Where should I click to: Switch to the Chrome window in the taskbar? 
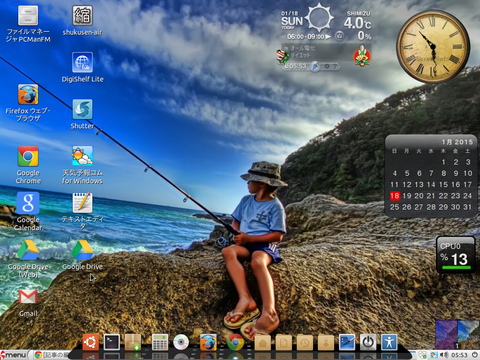52,355
